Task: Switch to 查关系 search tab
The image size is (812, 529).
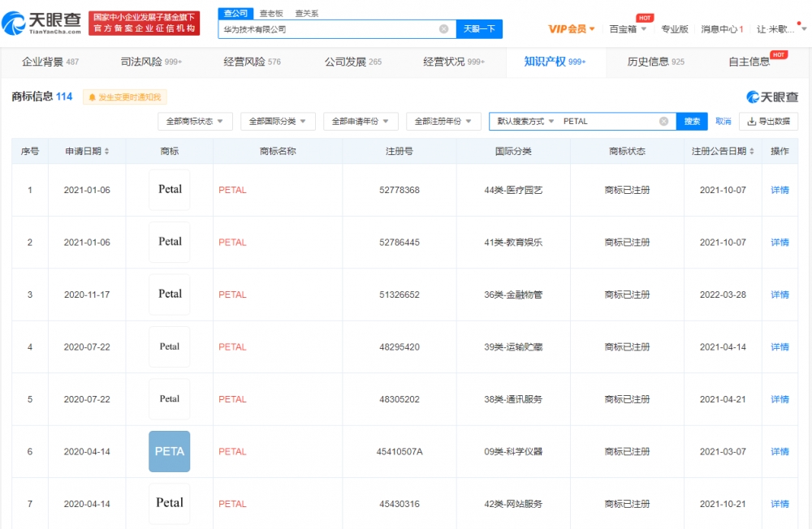Action: click(307, 14)
